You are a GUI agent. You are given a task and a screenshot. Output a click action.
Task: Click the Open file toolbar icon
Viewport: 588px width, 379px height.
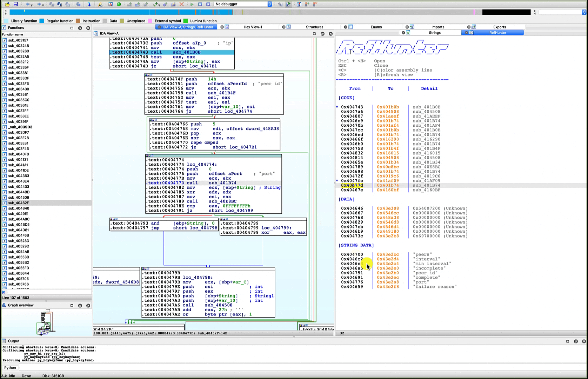pos(7,4)
